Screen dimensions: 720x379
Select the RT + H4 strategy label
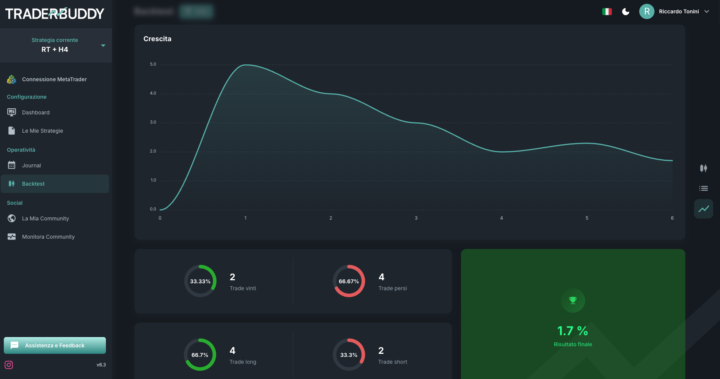click(x=55, y=50)
